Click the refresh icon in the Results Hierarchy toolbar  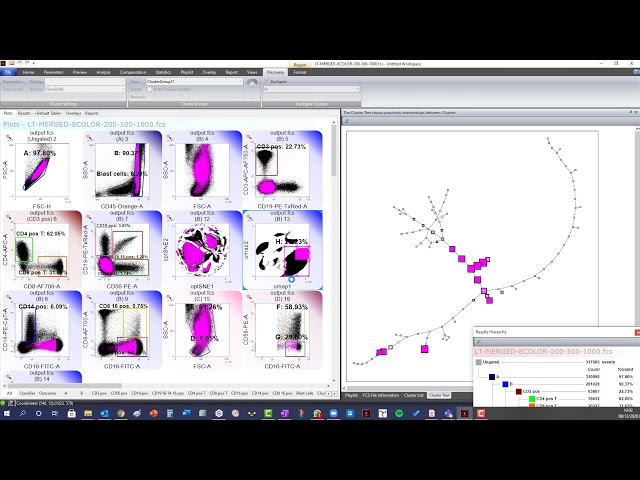tap(478, 342)
